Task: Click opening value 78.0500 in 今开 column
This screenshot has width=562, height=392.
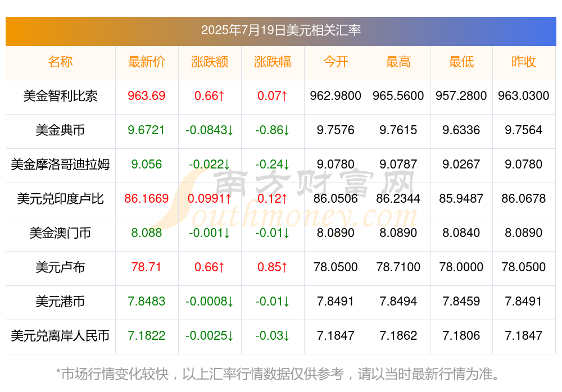Action: 336,267
